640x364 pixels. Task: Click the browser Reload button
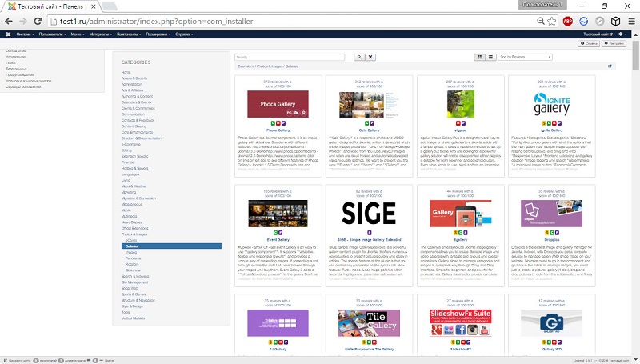(38, 22)
